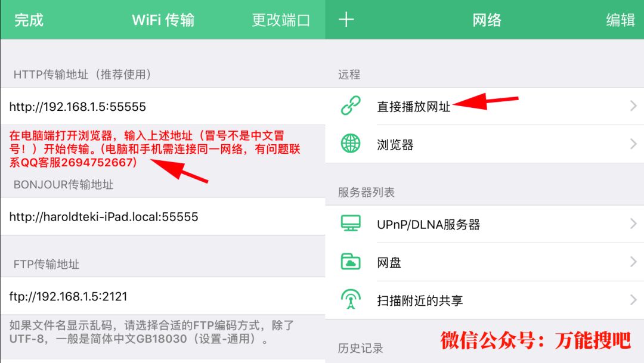Expand the 直接播放网址 row chevron
The image size is (644, 363).
[633, 106]
